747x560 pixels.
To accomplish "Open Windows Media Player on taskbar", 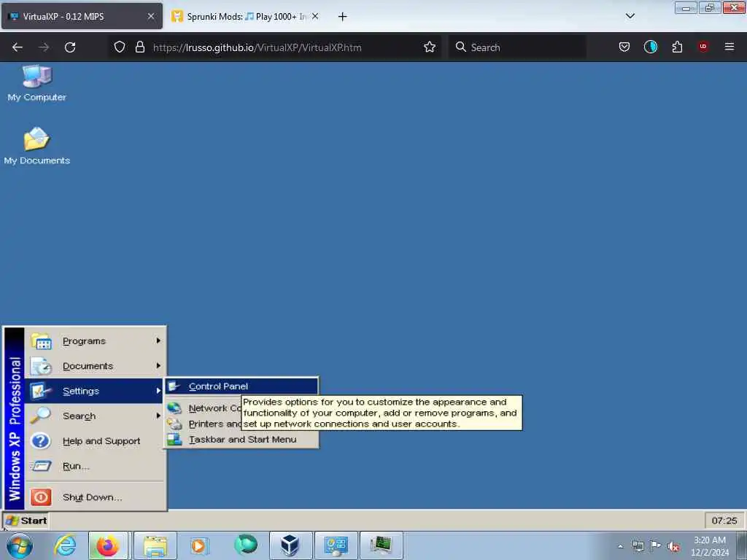I will click(x=198, y=545).
